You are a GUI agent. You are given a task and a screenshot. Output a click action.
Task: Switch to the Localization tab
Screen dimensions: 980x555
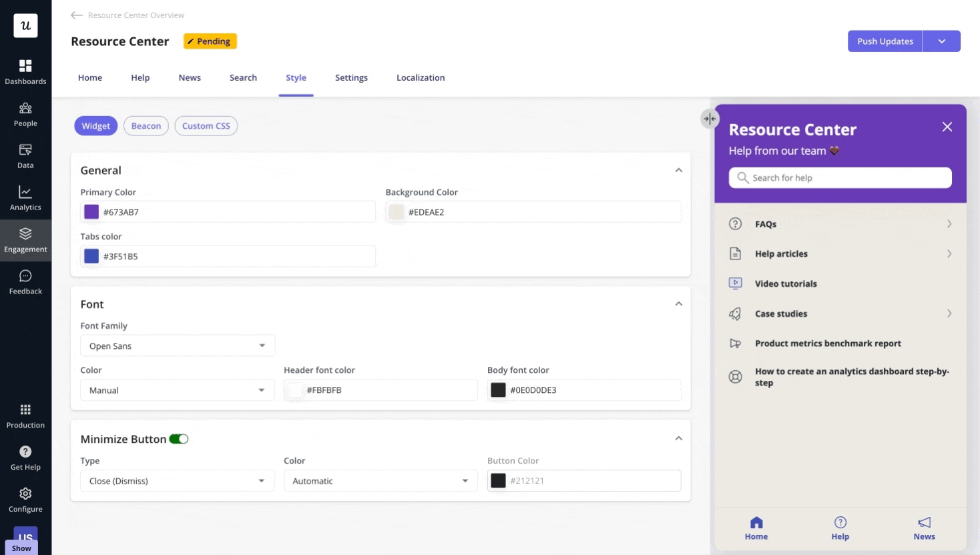(421, 77)
